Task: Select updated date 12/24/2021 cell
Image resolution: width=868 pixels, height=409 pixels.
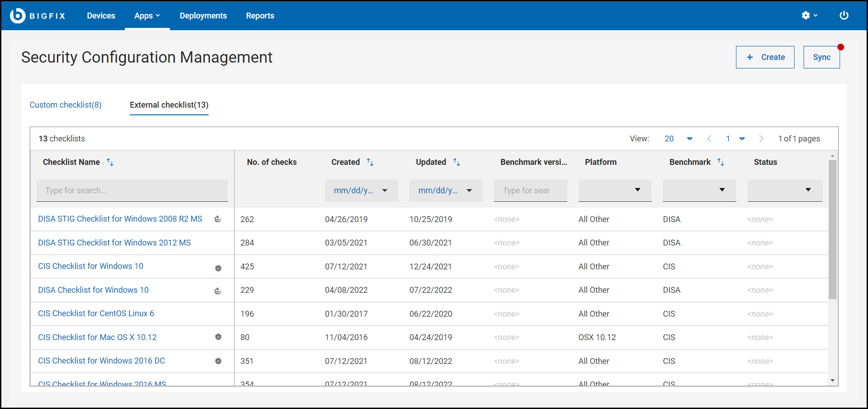Action: pyautogui.click(x=431, y=267)
